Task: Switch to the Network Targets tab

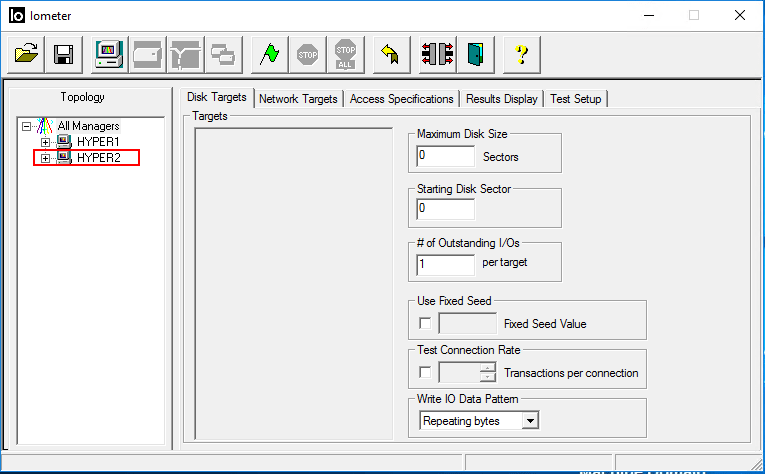Action: [298, 99]
